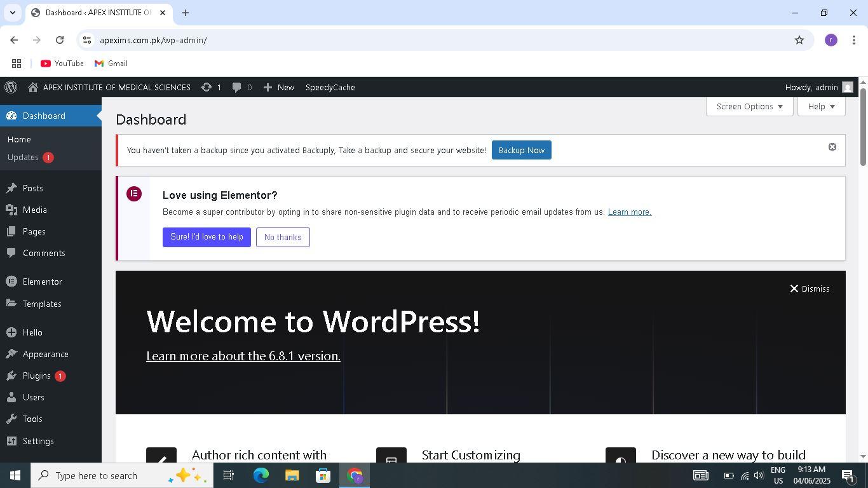Open the admin user avatar
Screen dimensions: 868x488
coord(847,87)
